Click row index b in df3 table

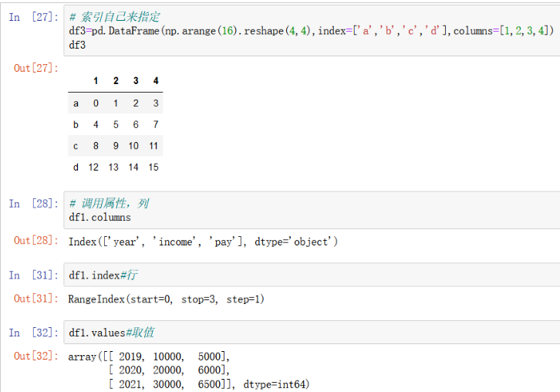76,124
